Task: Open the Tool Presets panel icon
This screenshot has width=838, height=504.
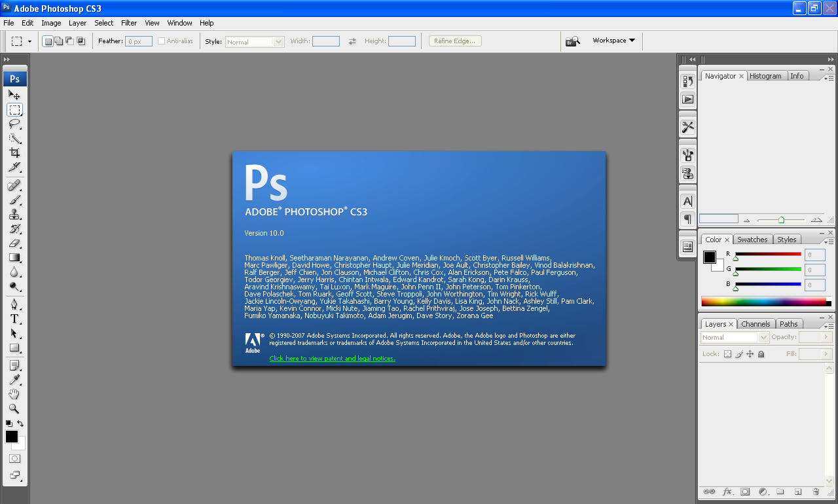Action: (x=687, y=127)
